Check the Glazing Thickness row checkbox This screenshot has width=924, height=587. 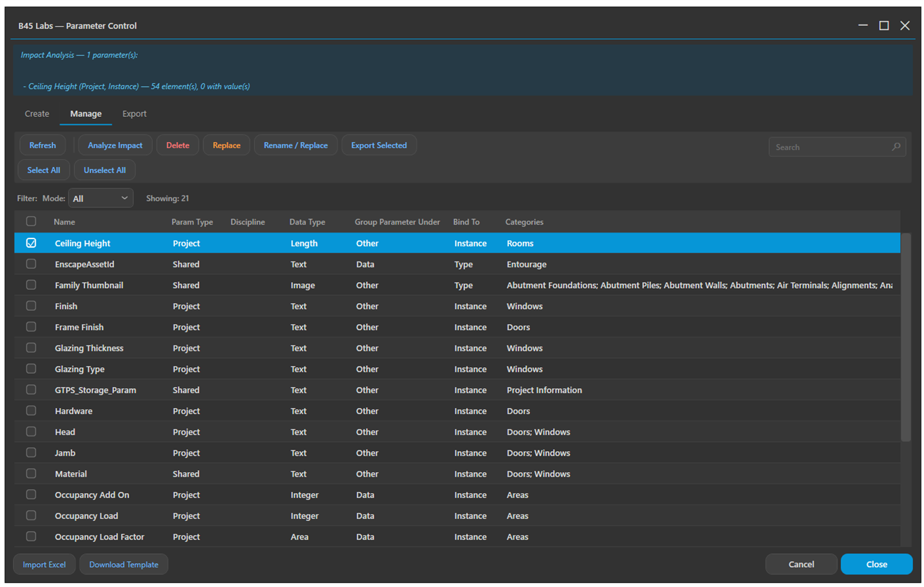tap(31, 347)
